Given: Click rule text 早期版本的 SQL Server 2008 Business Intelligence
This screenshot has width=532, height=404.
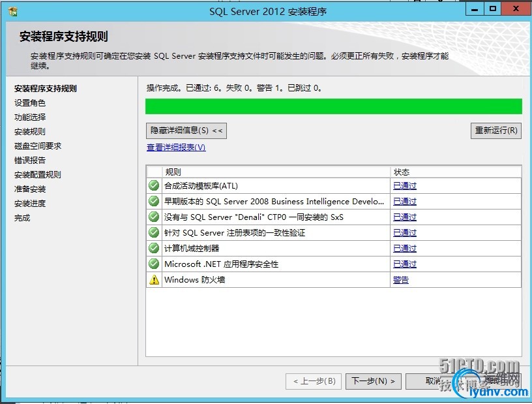Looking at the screenshot, I should point(274,202).
